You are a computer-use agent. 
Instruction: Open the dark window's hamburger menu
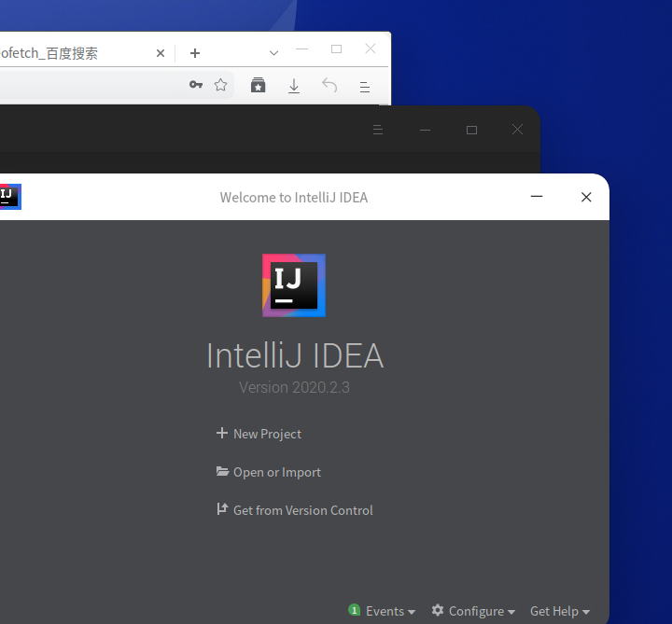point(378,130)
